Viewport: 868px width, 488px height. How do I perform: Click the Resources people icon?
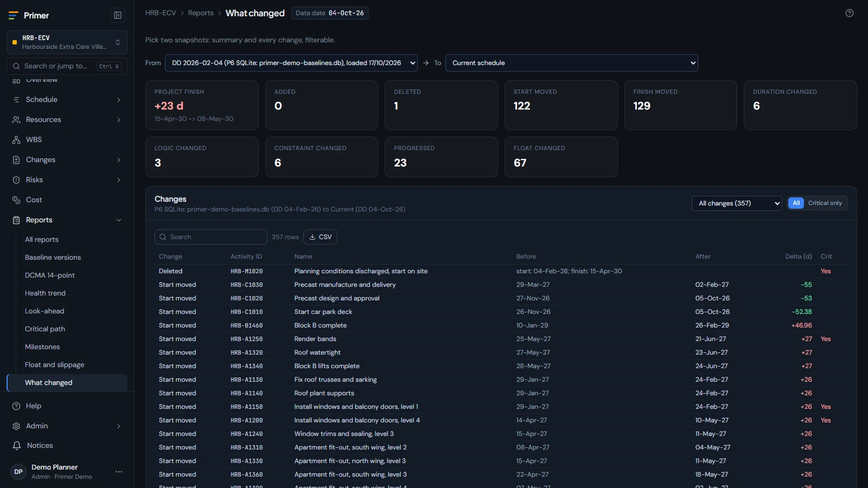tap(16, 120)
